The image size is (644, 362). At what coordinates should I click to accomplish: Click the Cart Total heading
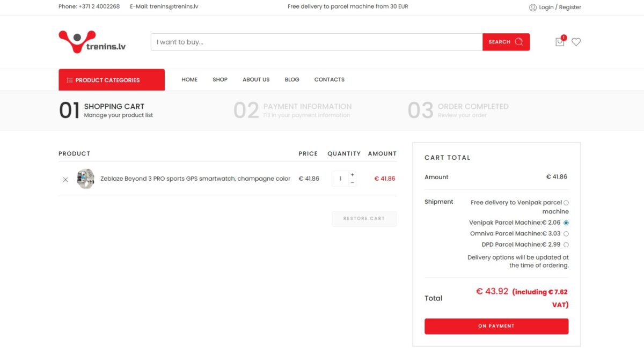448,158
